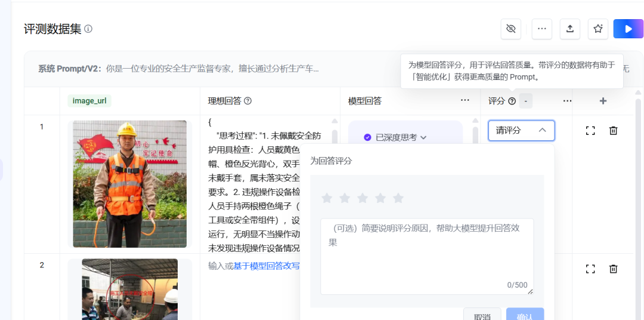644x320 pixels.
Task: Toggle the hide-columns eye-slash icon
Action: [x=511, y=29]
